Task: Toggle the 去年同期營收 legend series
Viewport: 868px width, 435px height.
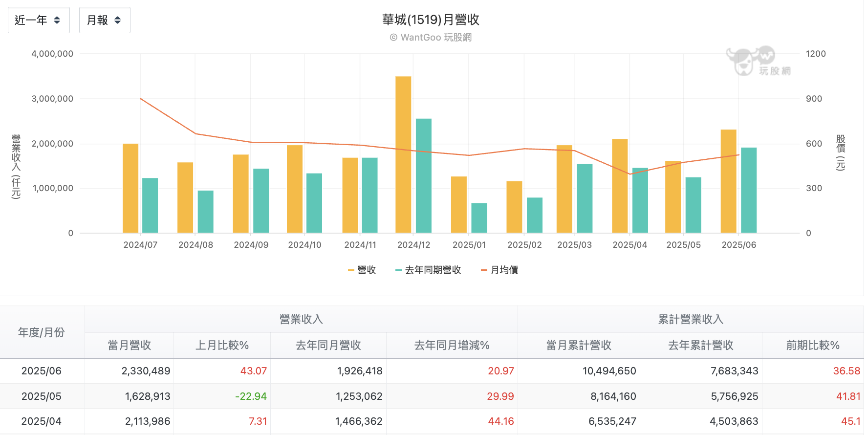Action: coord(428,270)
